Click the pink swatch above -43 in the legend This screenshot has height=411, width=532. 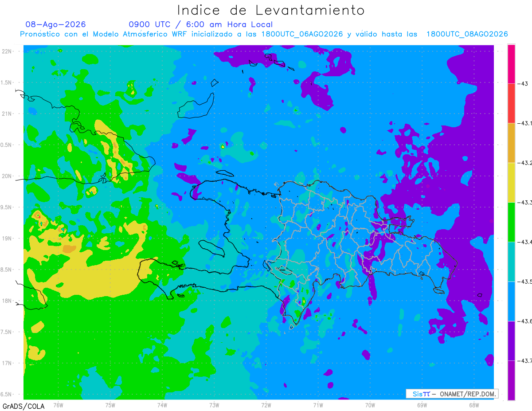511,64
